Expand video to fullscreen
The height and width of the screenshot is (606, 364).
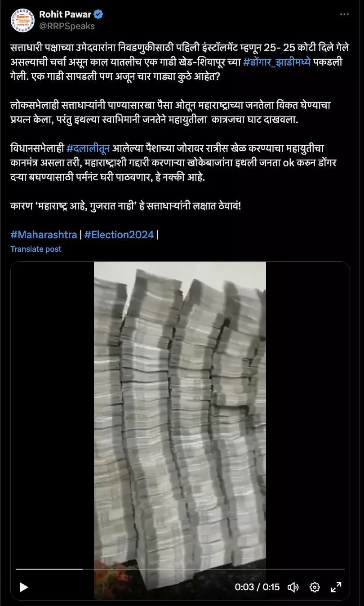pyautogui.click(x=336, y=587)
